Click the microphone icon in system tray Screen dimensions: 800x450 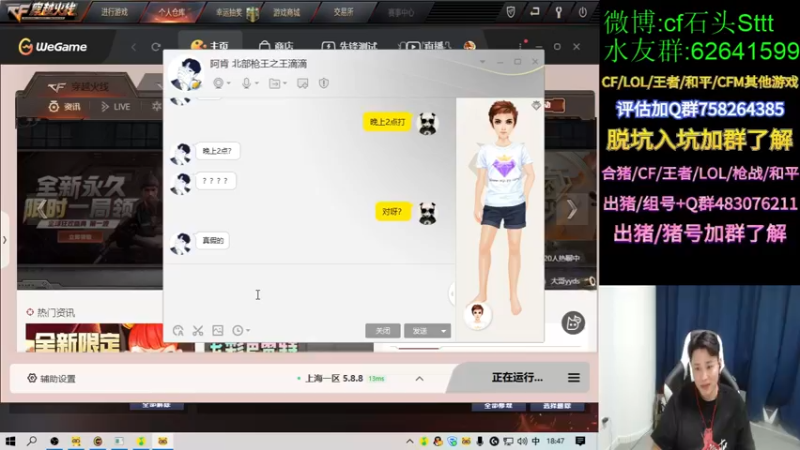coord(480,441)
